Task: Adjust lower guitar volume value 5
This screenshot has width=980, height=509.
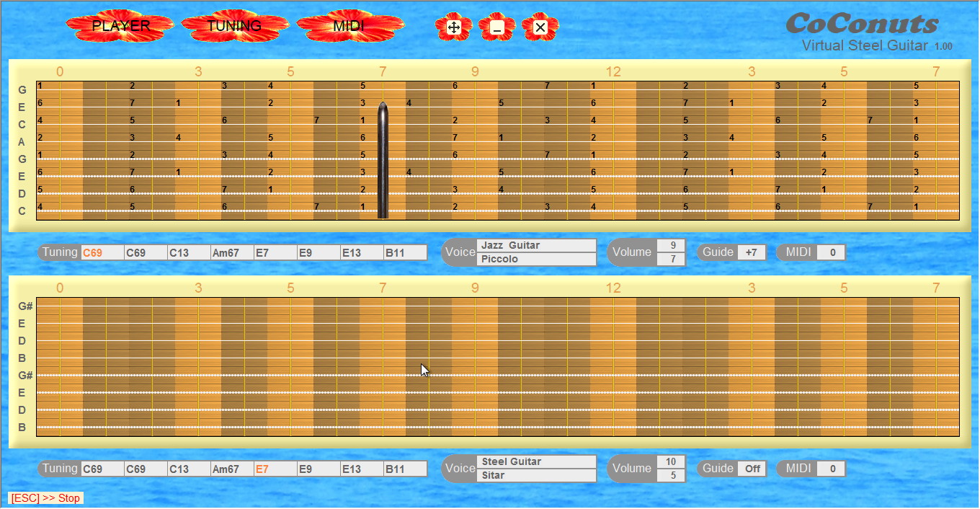Action: tap(672, 475)
